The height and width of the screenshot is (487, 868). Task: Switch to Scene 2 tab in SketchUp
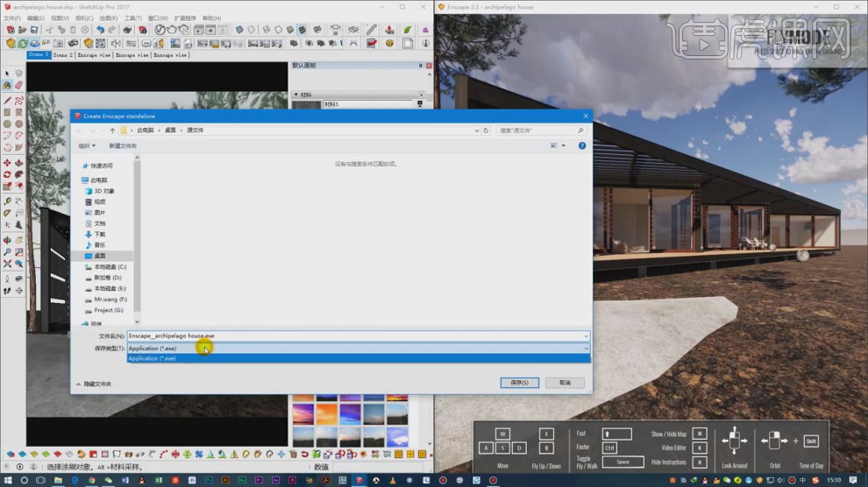62,55
